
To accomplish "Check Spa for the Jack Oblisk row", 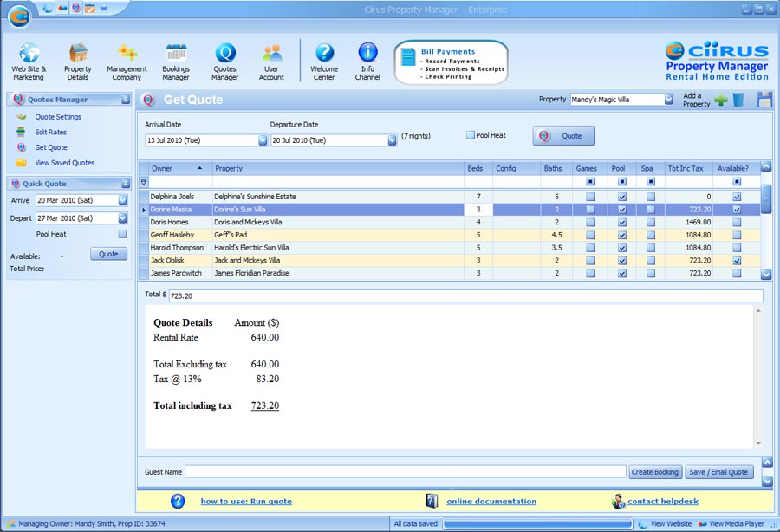I will pos(651,261).
